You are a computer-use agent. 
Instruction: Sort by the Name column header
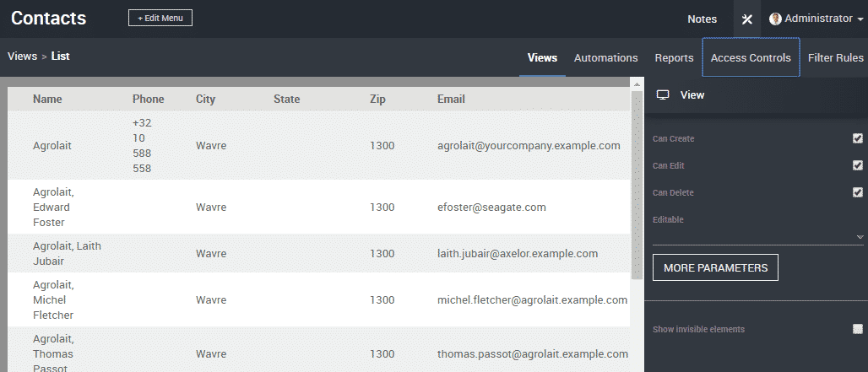pos(47,99)
